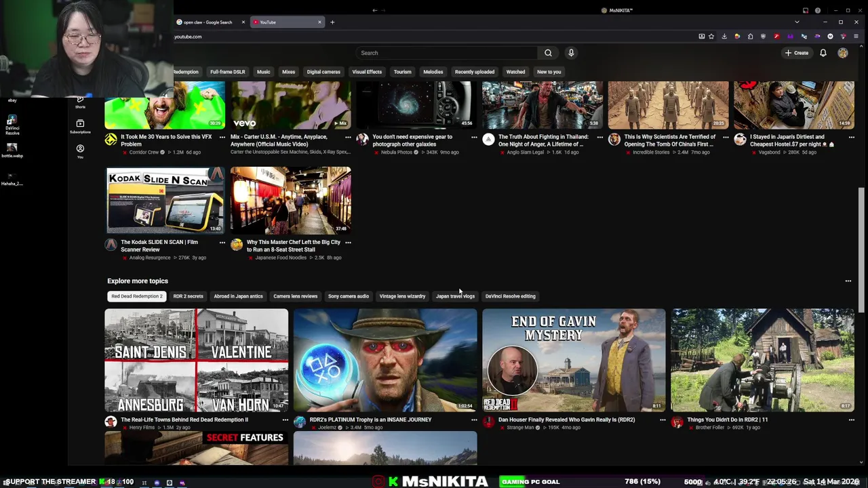Open options for Carter U.S.M. mix
This screenshot has width=868, height=488.
coord(348,137)
